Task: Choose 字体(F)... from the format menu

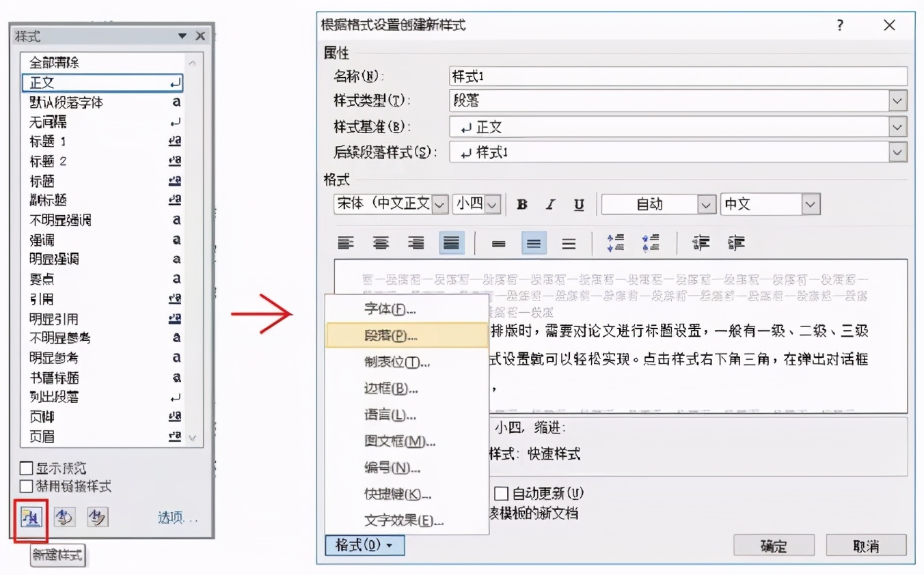Action: (x=407, y=309)
